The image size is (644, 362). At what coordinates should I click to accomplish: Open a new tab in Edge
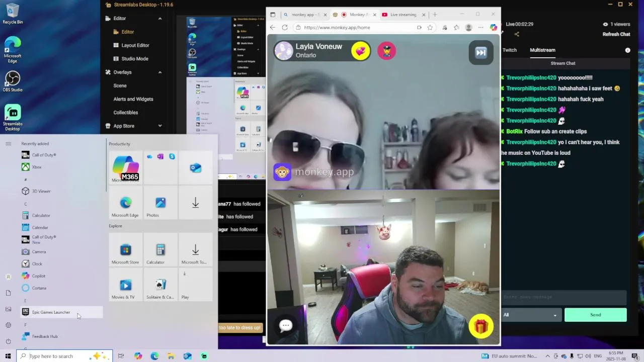coord(435,15)
